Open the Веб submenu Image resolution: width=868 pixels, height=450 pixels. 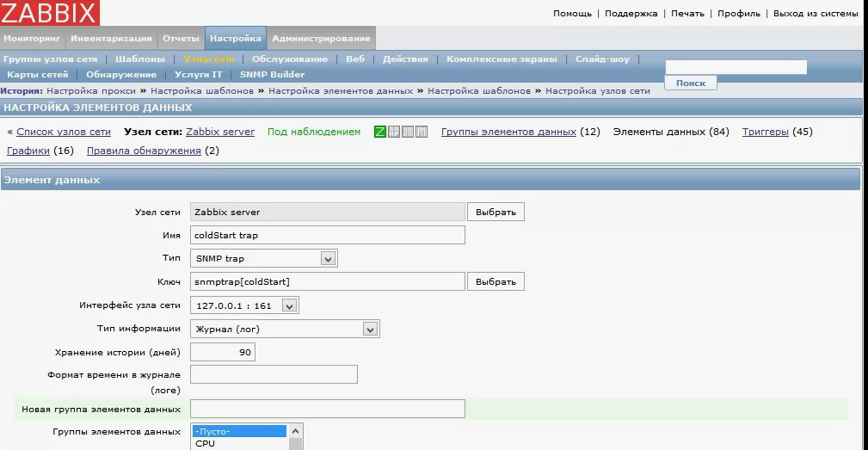355,59
